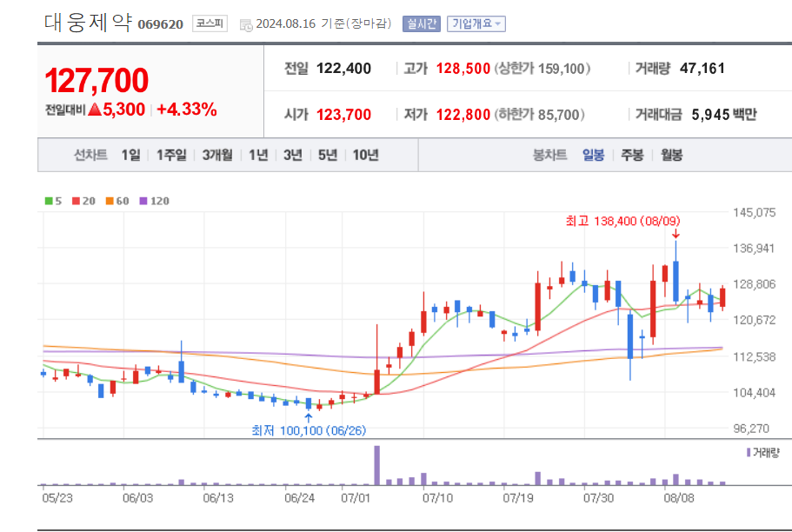This screenshot has width=792, height=532.
Task: Open the 기업개요 dropdown
Action: click(476, 23)
